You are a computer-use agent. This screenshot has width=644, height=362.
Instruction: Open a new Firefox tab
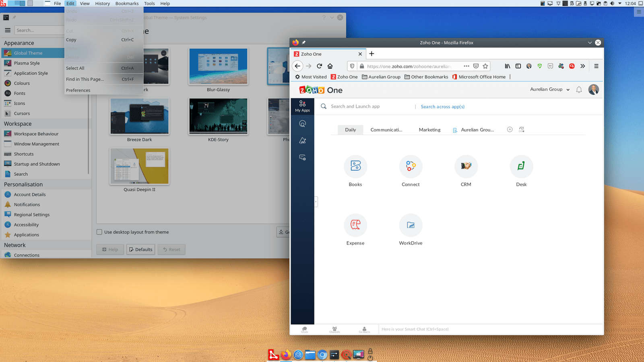(372, 54)
